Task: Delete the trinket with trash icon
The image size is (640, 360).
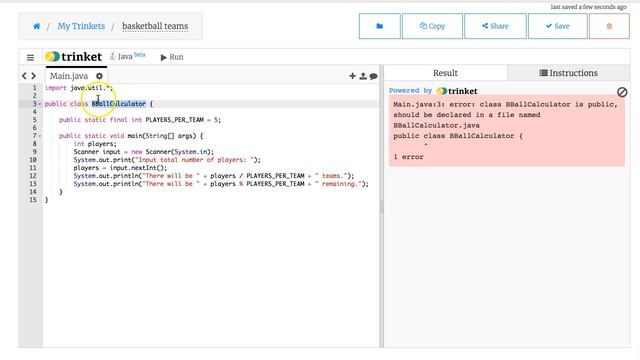Action: (609, 26)
